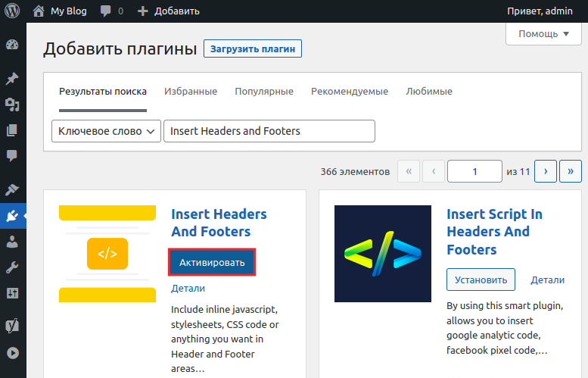
Task: Open the Appearance brush sidebar icon
Action: (x=12, y=190)
